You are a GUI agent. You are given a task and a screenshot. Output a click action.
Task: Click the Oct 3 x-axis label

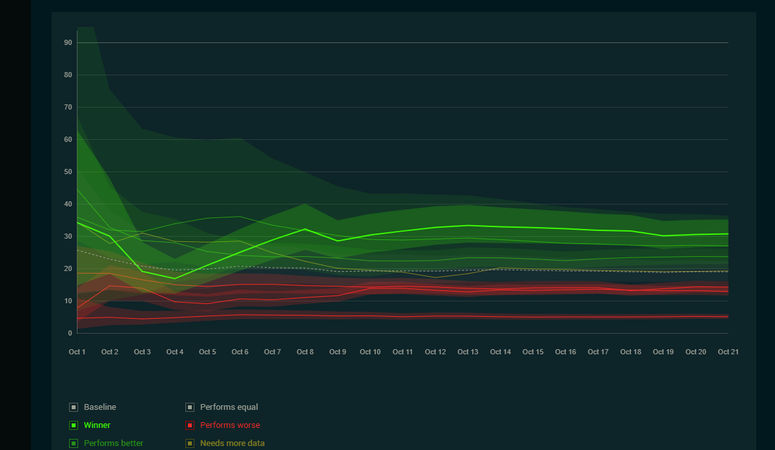[x=142, y=352]
